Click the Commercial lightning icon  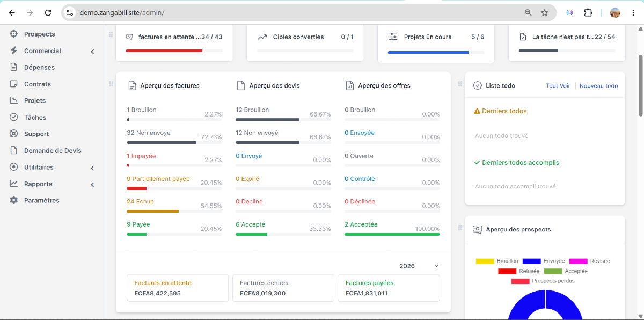[x=14, y=50]
